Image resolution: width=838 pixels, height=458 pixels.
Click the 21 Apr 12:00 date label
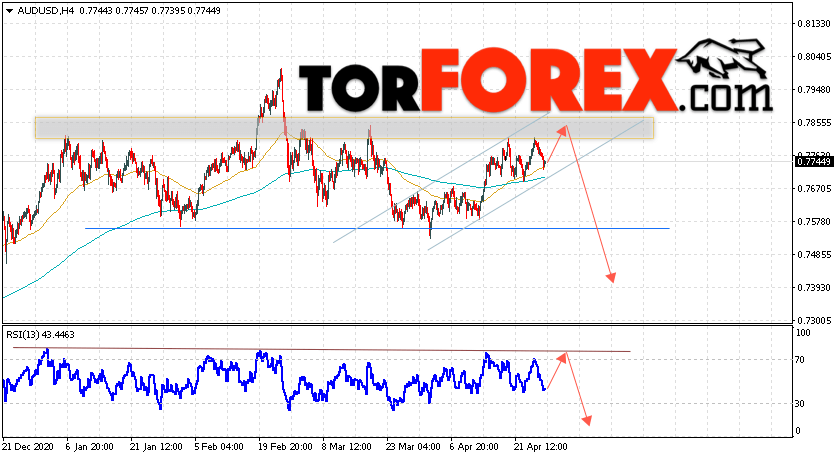pyautogui.click(x=540, y=447)
